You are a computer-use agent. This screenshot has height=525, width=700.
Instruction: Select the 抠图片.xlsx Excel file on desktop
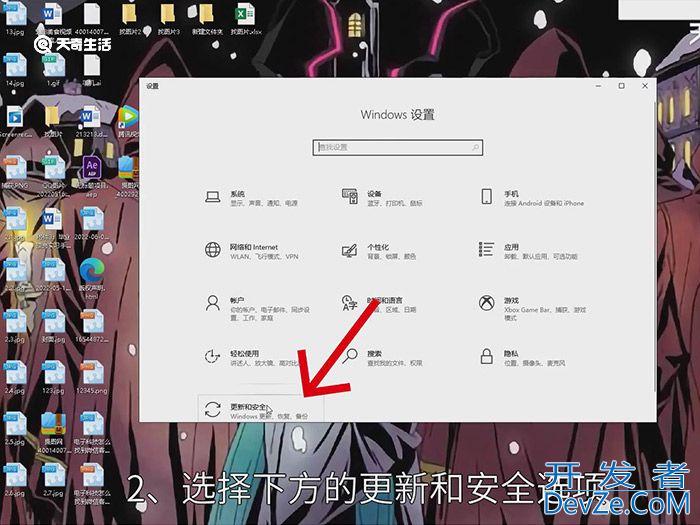[246, 19]
